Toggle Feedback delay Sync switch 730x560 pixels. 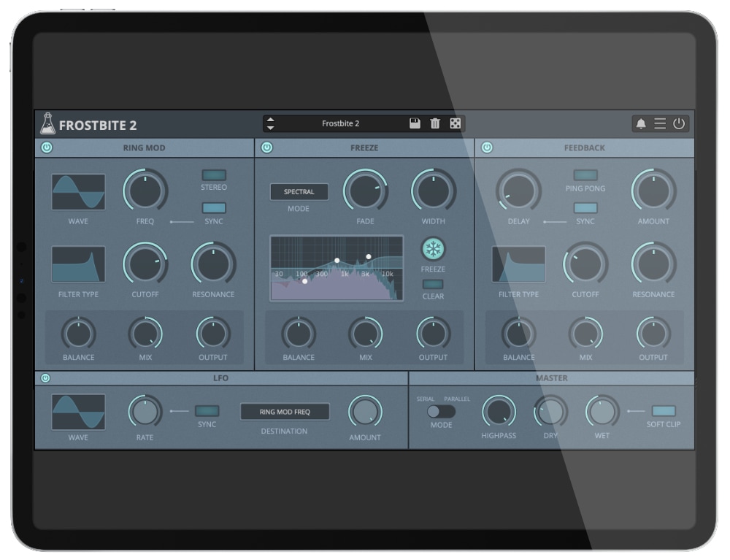coord(585,207)
